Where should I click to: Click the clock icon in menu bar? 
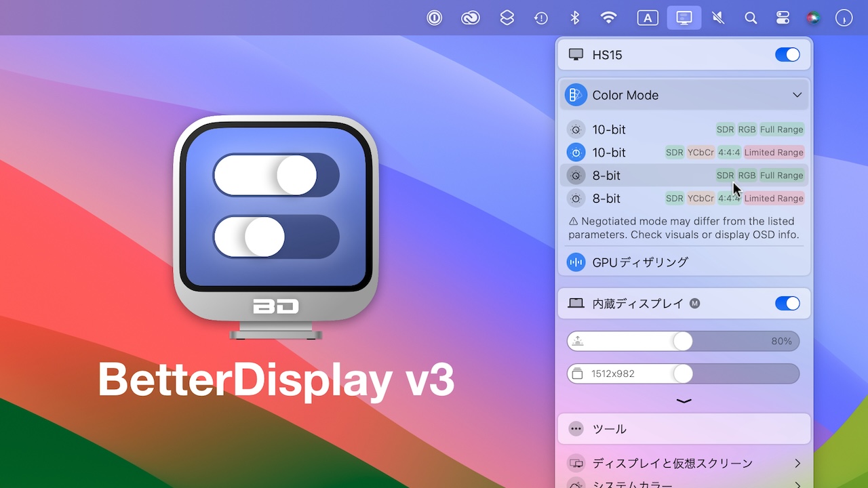pyautogui.click(x=844, y=18)
